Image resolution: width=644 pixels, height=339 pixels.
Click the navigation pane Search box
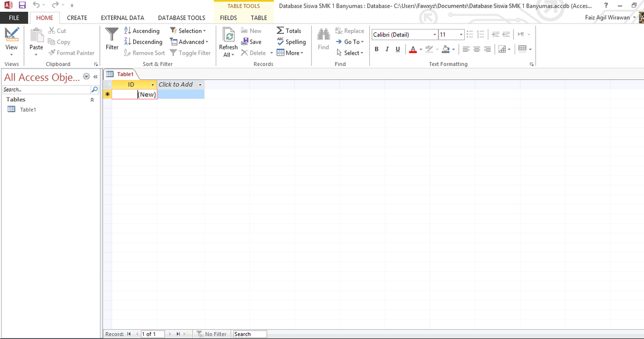[47, 90]
